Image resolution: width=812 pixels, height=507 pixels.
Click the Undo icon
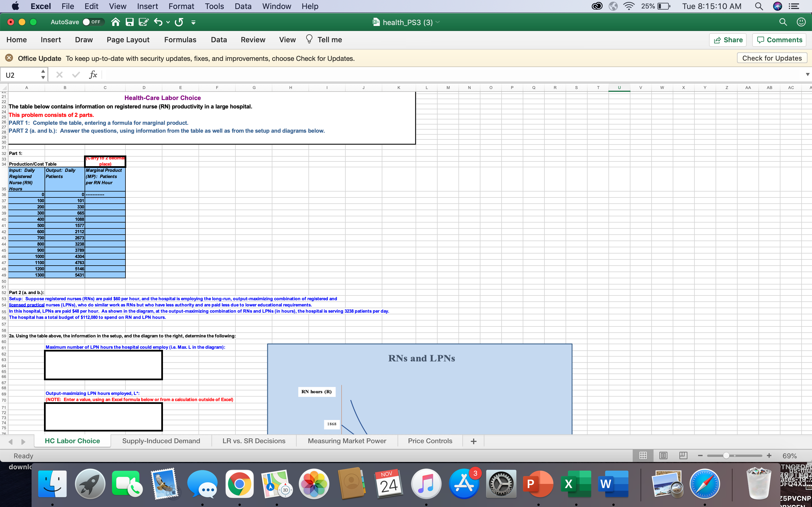[158, 22]
